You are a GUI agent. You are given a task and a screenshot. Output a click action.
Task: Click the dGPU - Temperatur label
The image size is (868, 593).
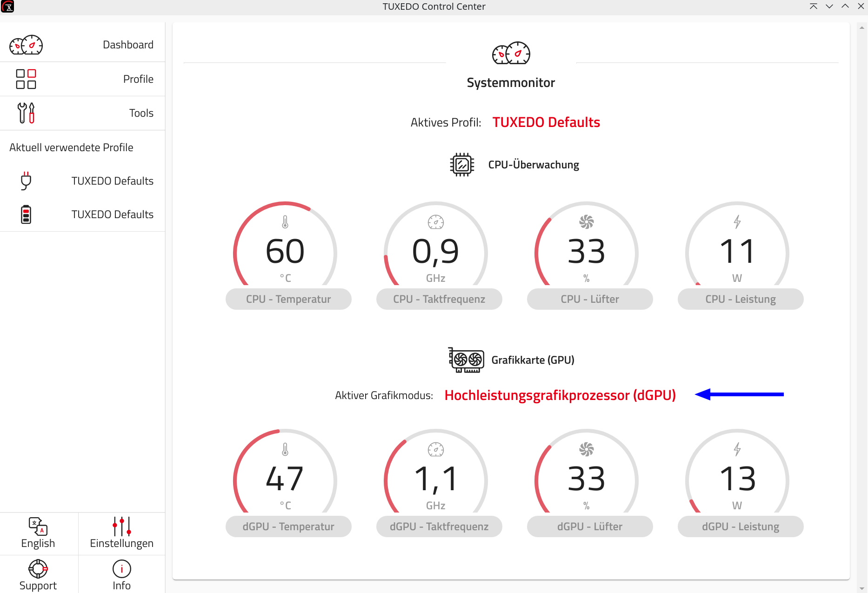coord(288,526)
